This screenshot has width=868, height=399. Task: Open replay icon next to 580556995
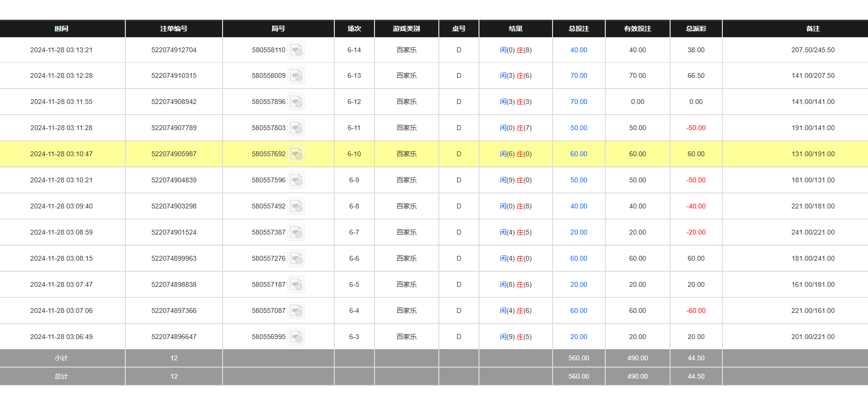[x=296, y=337]
